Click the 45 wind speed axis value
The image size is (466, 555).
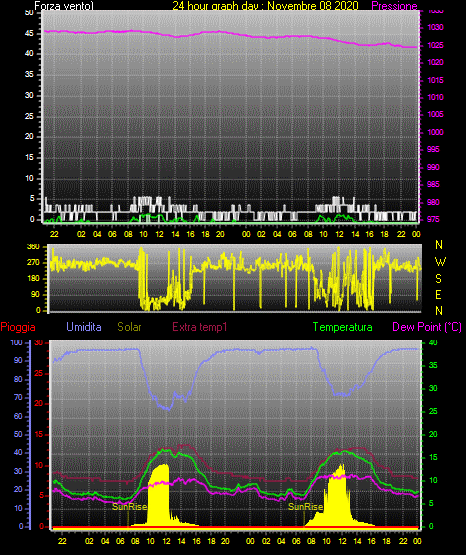(29, 33)
